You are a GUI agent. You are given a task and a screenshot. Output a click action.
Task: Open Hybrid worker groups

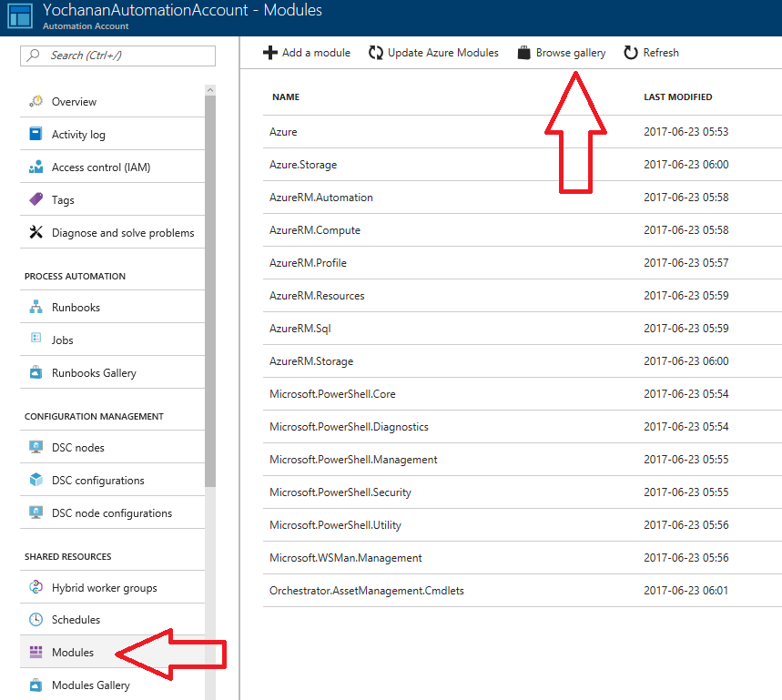point(112,587)
